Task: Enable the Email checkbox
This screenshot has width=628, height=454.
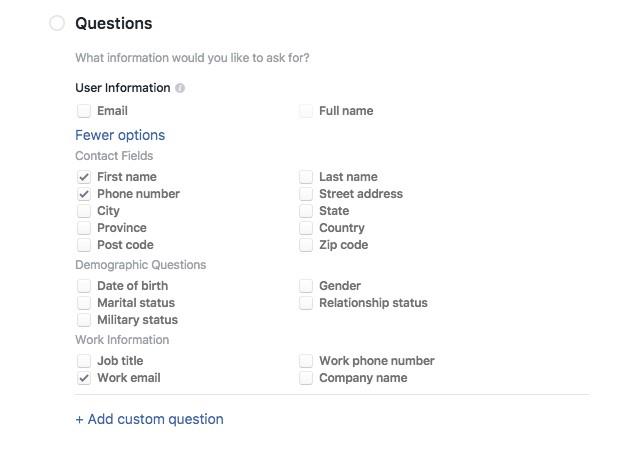Action: (x=84, y=111)
